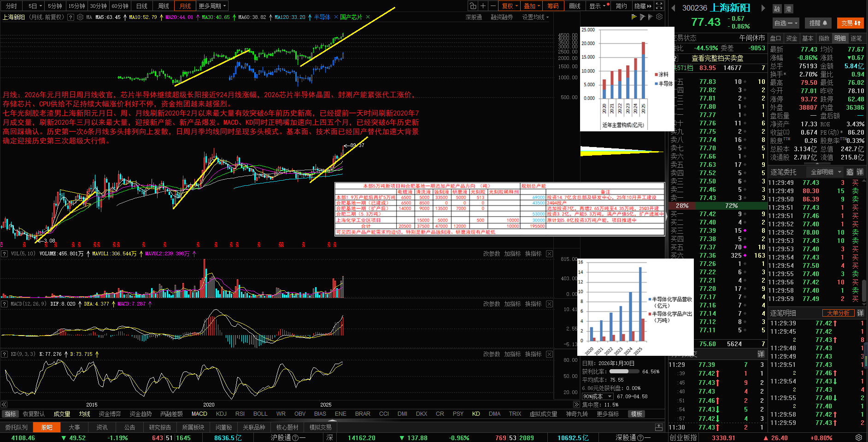Zoom out chart with the minus icon
The image size is (868, 442).
coord(493,6)
